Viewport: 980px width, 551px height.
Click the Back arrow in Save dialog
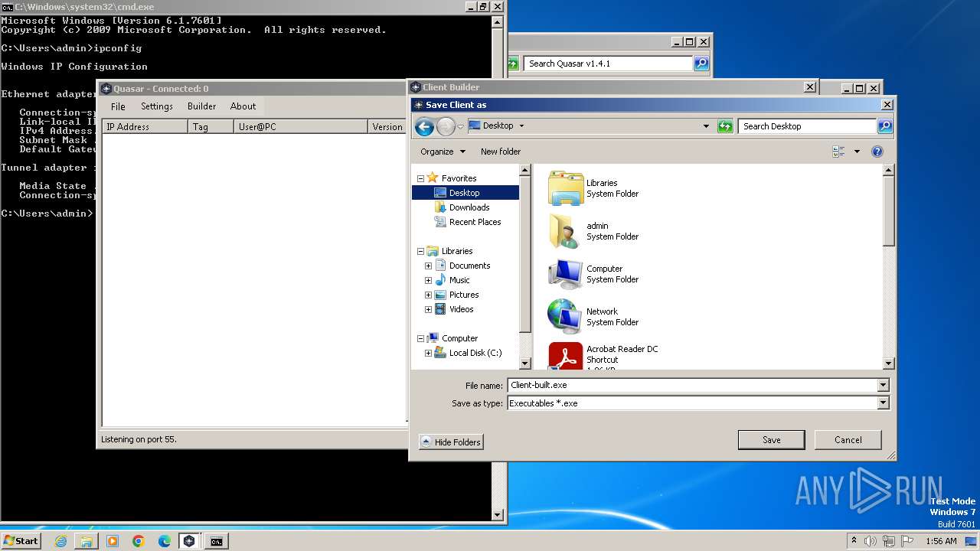pos(424,126)
